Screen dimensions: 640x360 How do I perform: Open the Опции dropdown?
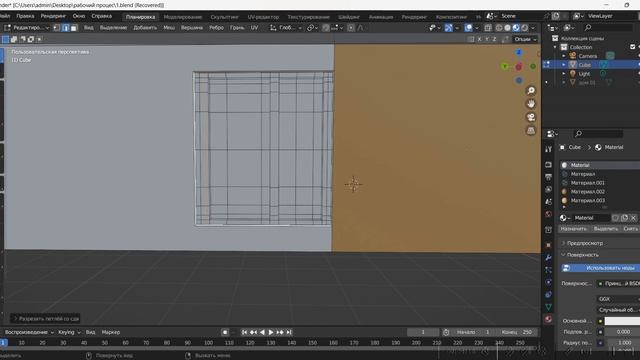(525, 39)
